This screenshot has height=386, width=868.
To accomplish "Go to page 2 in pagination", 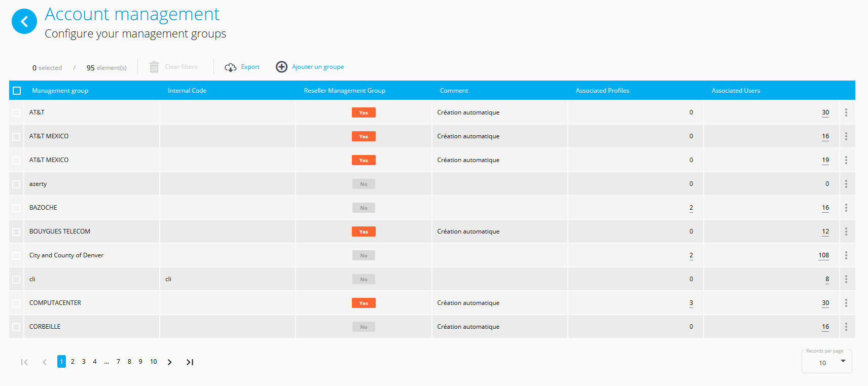I will [x=73, y=362].
